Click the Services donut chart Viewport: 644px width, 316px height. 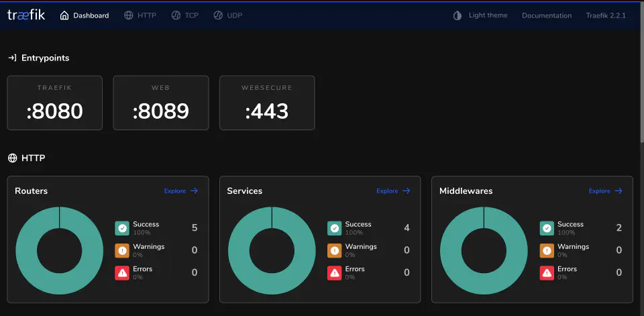pos(272,251)
